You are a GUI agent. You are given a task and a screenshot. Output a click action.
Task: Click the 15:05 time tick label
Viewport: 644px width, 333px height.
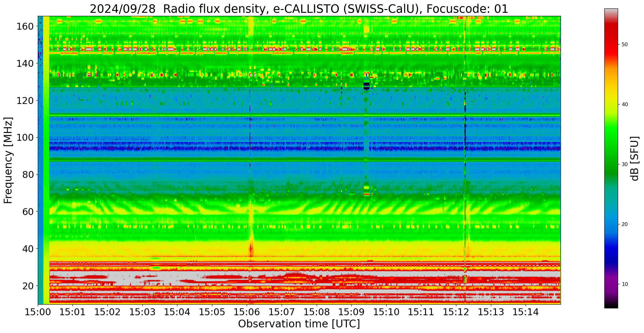pos(212,312)
